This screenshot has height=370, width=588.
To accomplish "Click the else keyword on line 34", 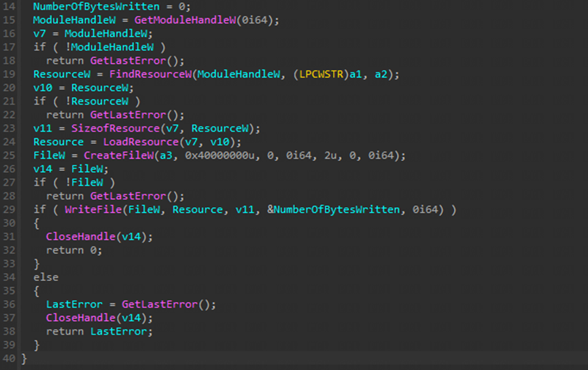I will point(46,277).
